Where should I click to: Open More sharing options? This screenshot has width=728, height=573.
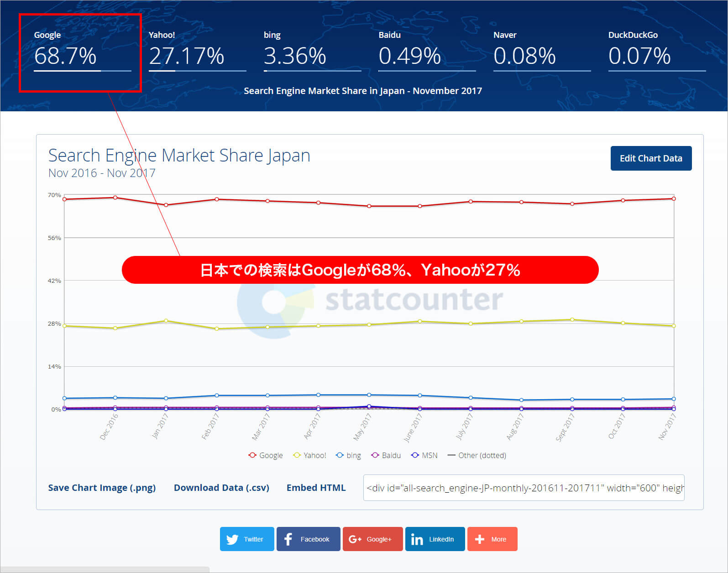tap(492, 539)
